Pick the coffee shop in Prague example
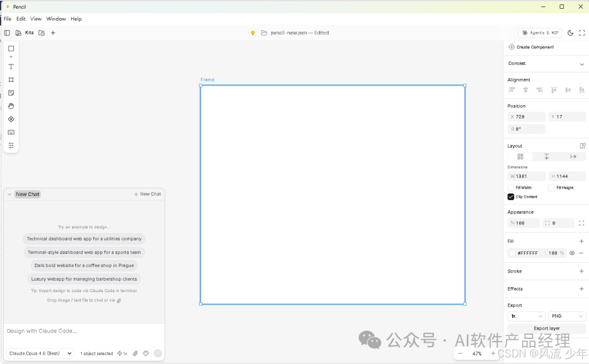Viewport: 589px width, 364px height. [84, 266]
